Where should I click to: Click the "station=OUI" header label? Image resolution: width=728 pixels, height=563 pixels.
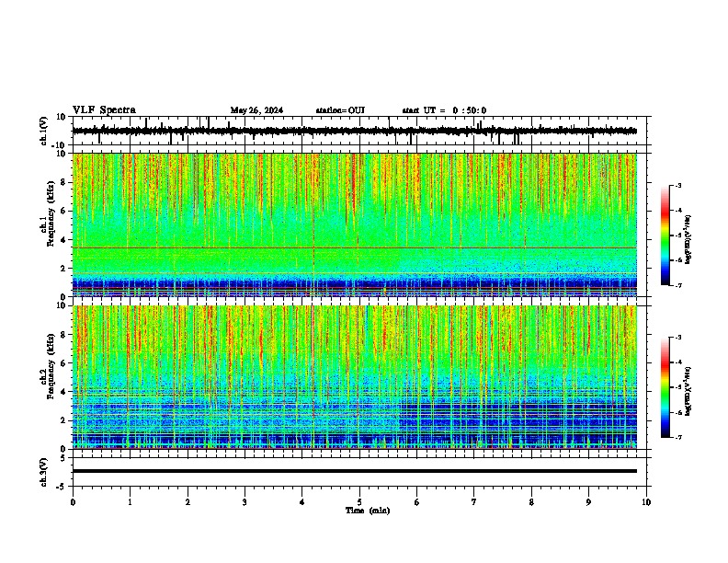click(x=340, y=110)
